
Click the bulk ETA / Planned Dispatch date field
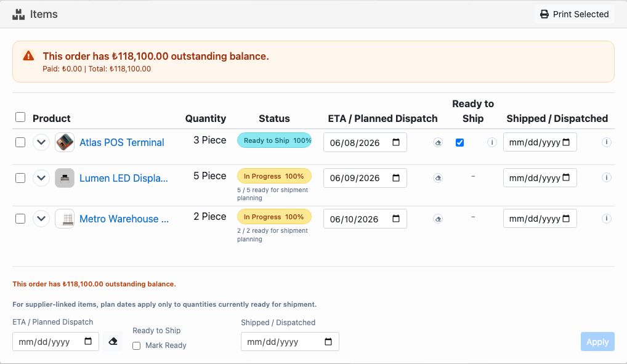coord(55,342)
